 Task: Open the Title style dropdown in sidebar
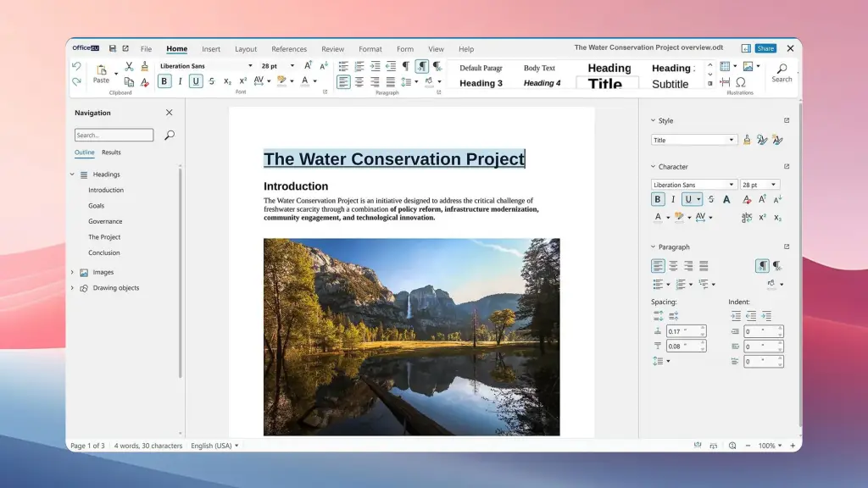732,140
